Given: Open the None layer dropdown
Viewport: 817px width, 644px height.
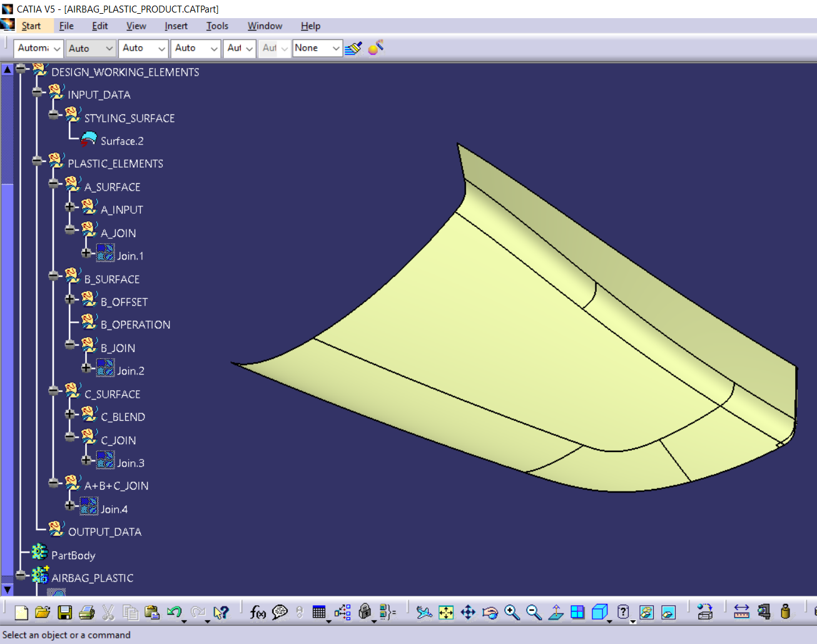Looking at the screenshot, I should (336, 48).
